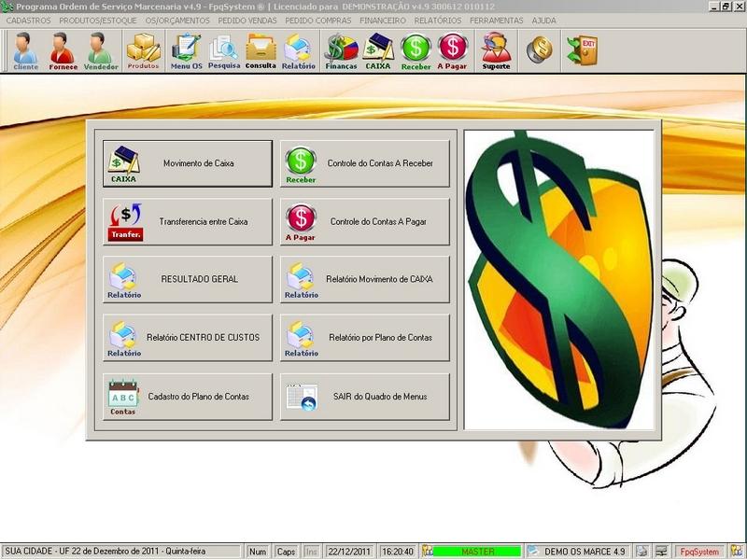
Task: Click the green MASTER status indicator
Action: tap(477, 552)
